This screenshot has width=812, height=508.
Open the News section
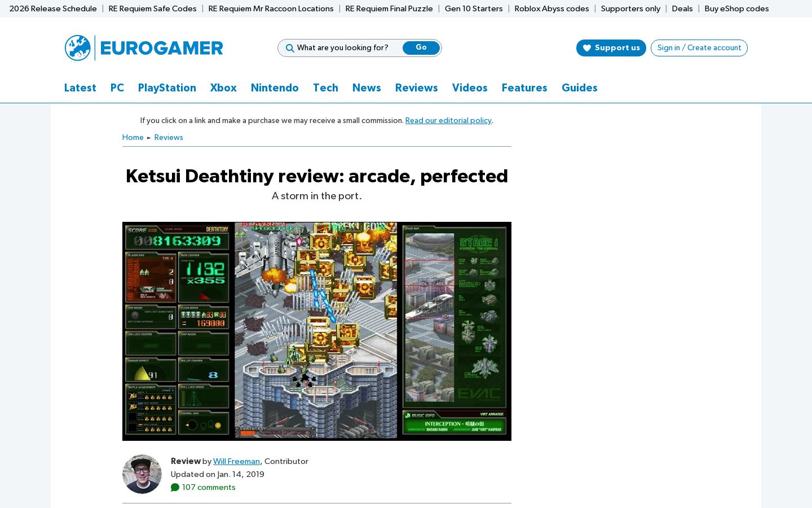[367, 87]
